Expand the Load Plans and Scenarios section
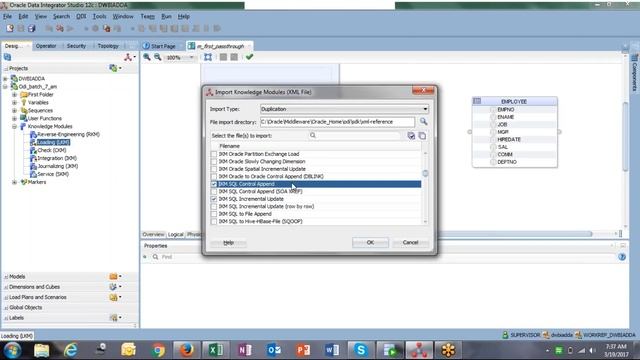The height and width of the screenshot is (360, 640). pos(5,297)
